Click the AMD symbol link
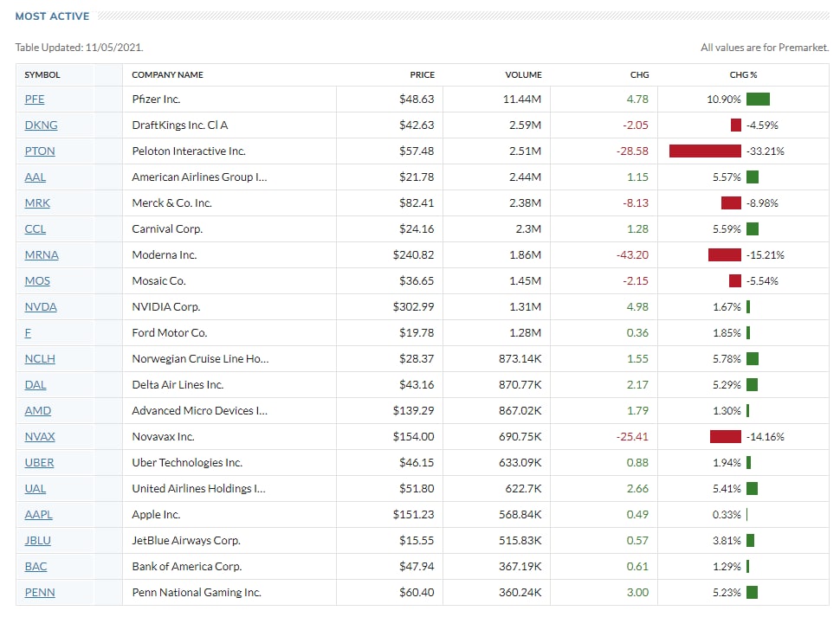 (x=37, y=410)
